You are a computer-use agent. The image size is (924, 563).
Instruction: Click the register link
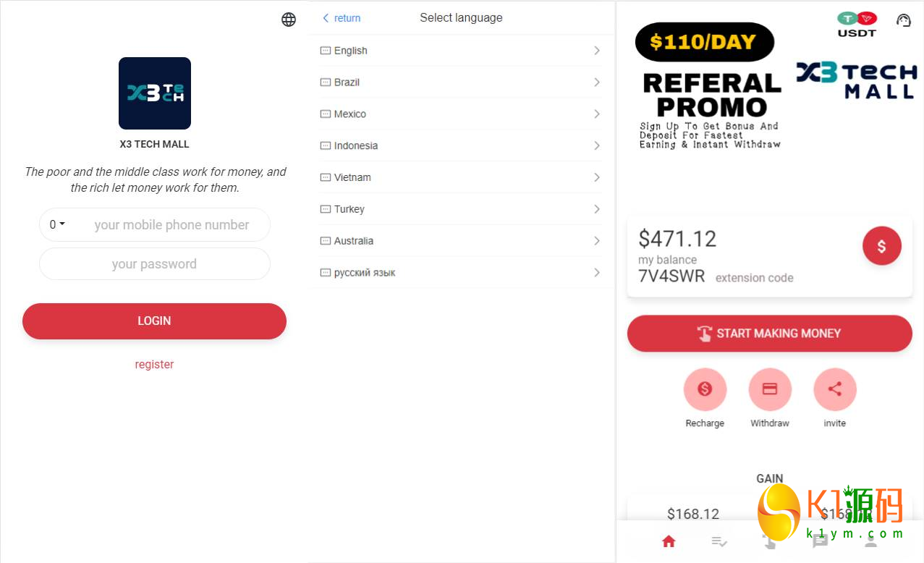point(154,365)
